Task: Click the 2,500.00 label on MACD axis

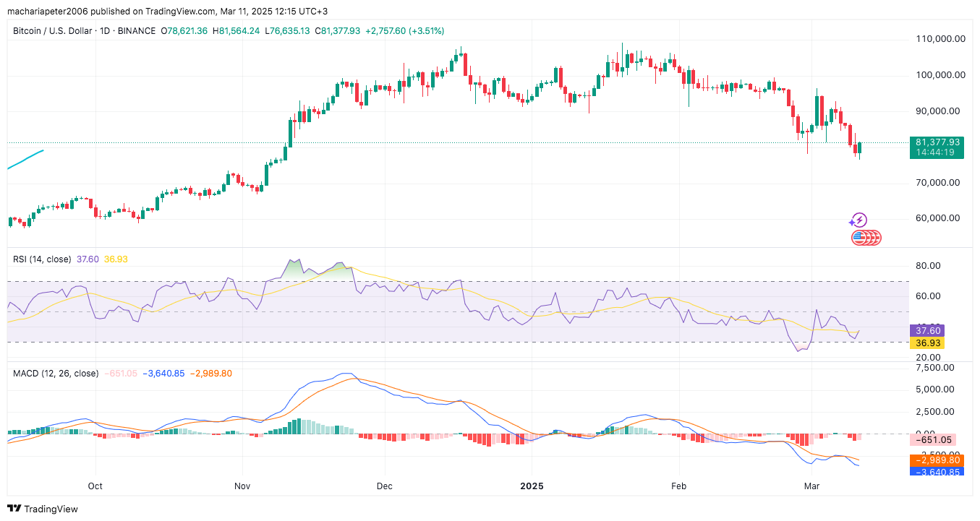Action: point(934,412)
